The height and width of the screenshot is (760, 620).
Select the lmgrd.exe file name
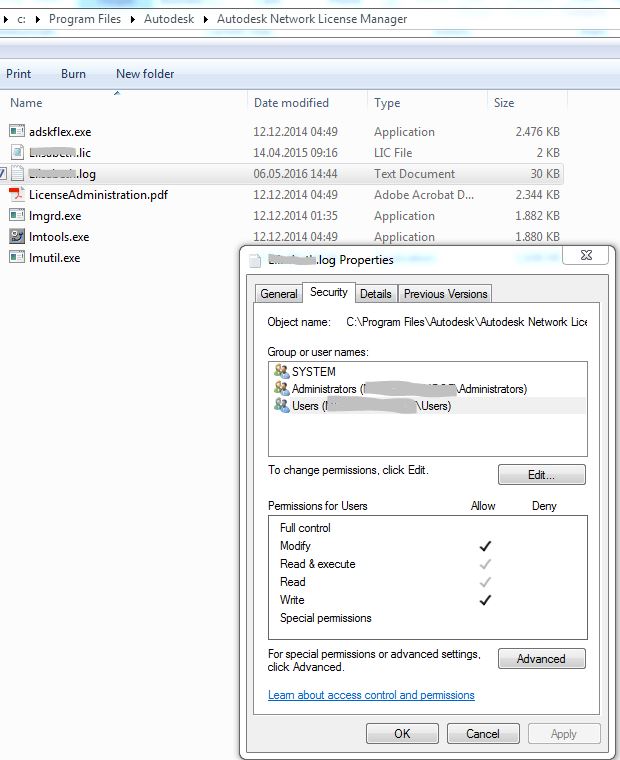click(x=55, y=215)
